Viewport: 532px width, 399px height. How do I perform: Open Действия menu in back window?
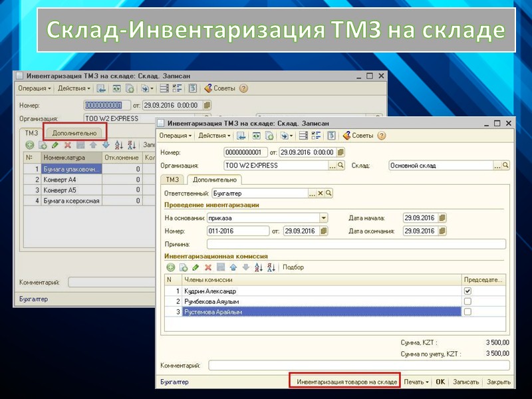pos(74,88)
